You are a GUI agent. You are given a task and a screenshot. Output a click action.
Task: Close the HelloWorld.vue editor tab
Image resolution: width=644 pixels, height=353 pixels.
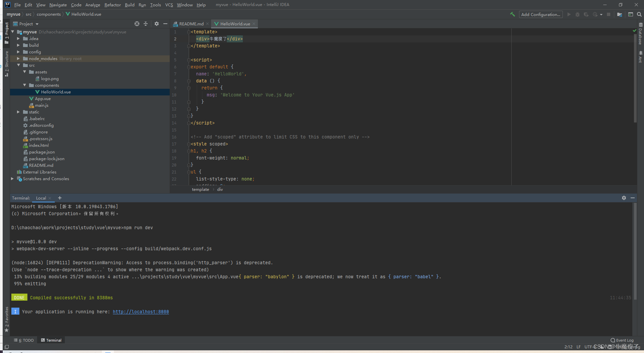click(x=254, y=24)
